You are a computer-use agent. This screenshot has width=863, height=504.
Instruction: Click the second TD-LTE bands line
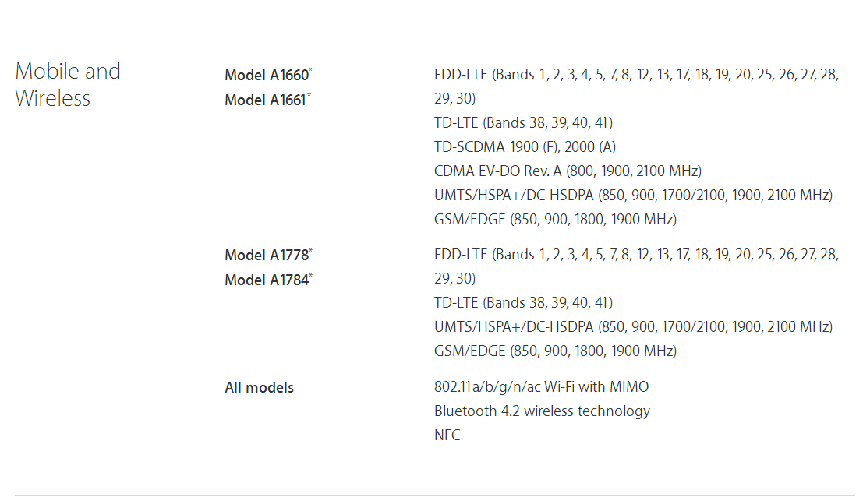(523, 302)
